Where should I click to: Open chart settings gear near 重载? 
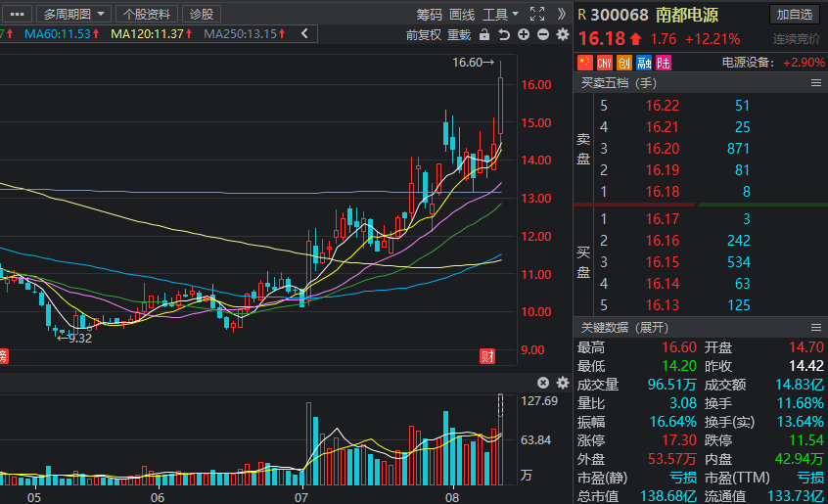click(x=563, y=34)
